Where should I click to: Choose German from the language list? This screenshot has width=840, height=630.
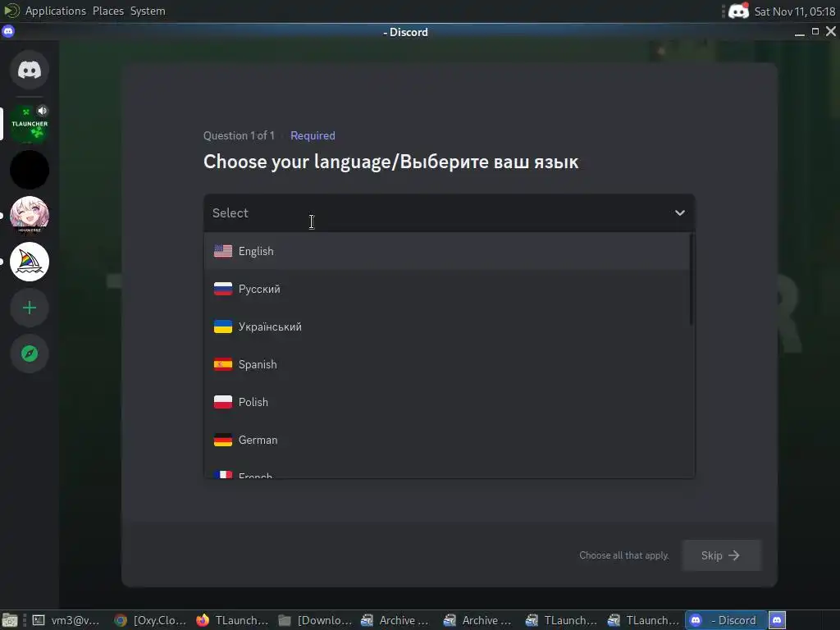[447, 440]
